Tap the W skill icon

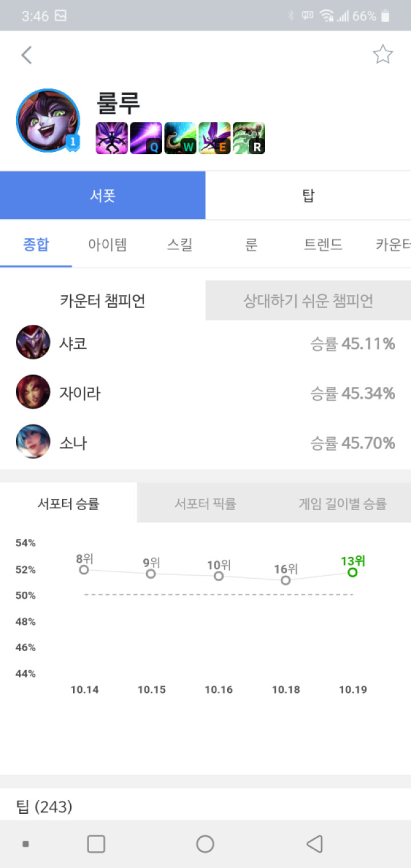(x=180, y=139)
